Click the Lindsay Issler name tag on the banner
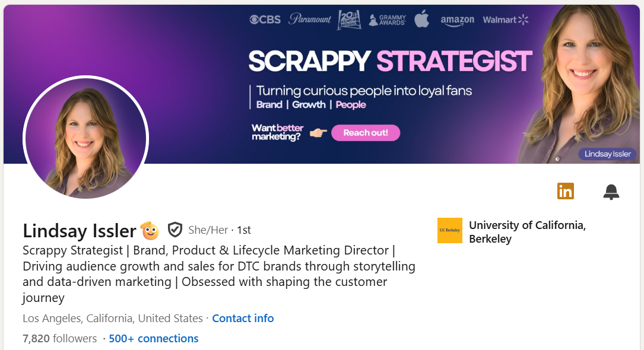This screenshot has width=644, height=350. click(607, 154)
